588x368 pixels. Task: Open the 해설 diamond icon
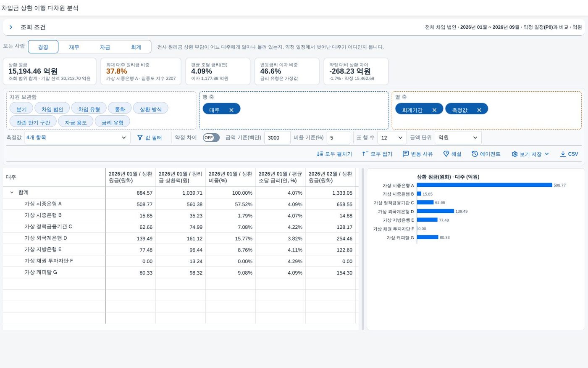click(x=446, y=154)
